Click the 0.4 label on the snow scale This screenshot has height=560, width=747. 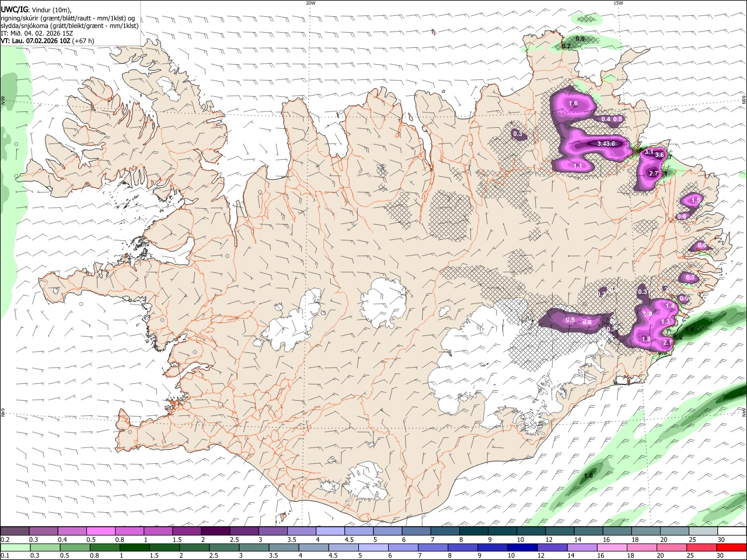(62, 540)
